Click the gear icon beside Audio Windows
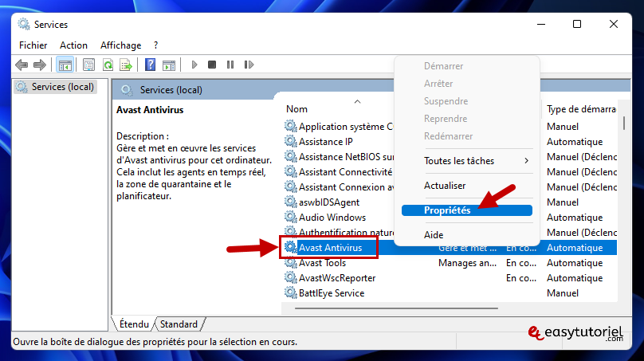This screenshot has width=644, height=361. pos(290,217)
